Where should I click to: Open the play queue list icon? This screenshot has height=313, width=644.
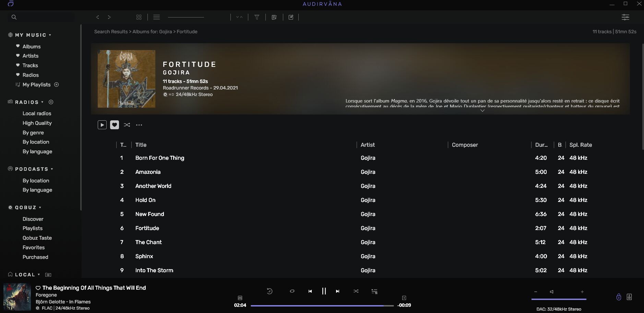coord(374,291)
